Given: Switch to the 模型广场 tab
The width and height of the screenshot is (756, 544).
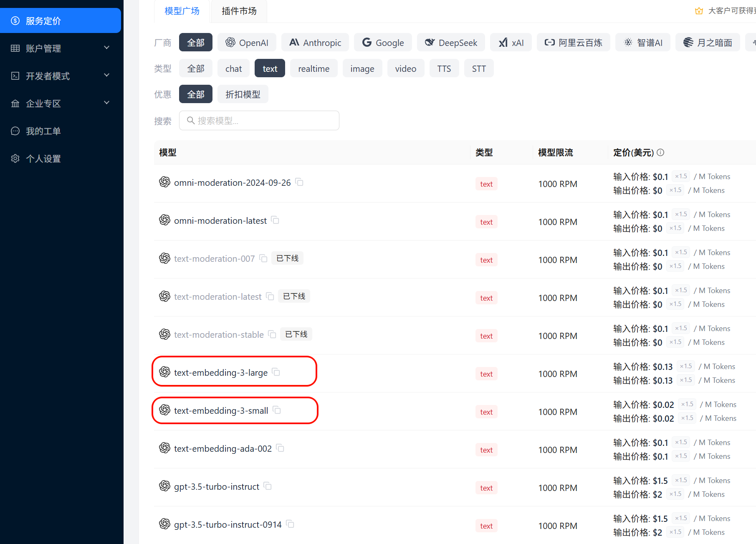Looking at the screenshot, I should click(182, 11).
